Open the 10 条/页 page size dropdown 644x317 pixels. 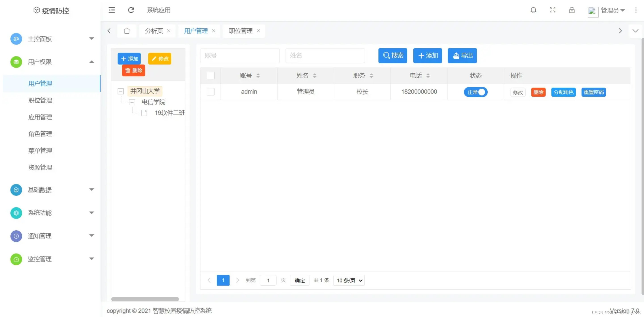pyautogui.click(x=349, y=281)
